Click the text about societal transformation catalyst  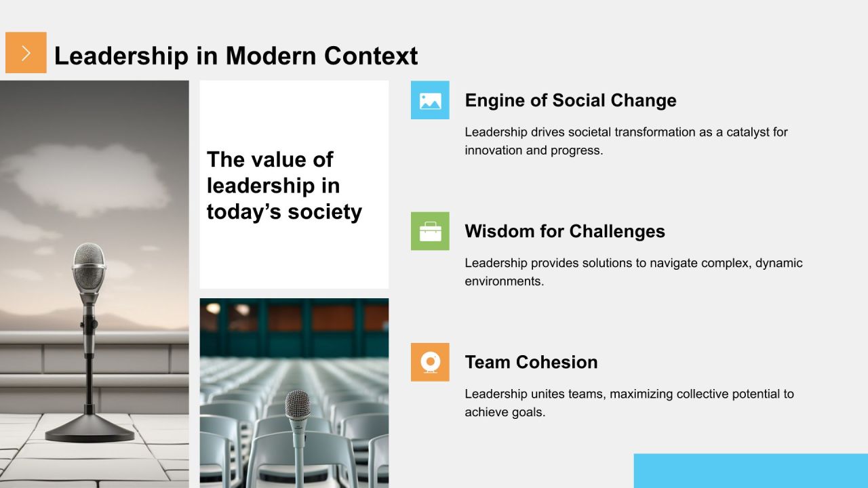click(626, 141)
